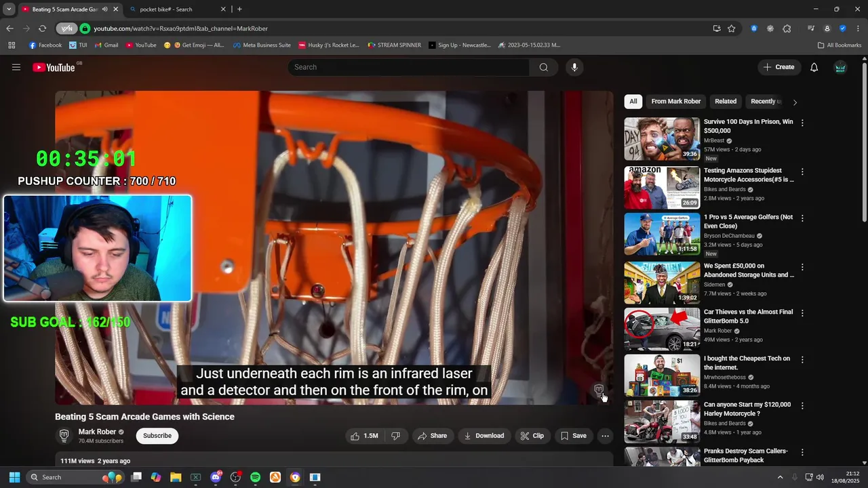Create a clip with the scissors button
This screenshot has height=488, width=868.
pyautogui.click(x=532, y=436)
